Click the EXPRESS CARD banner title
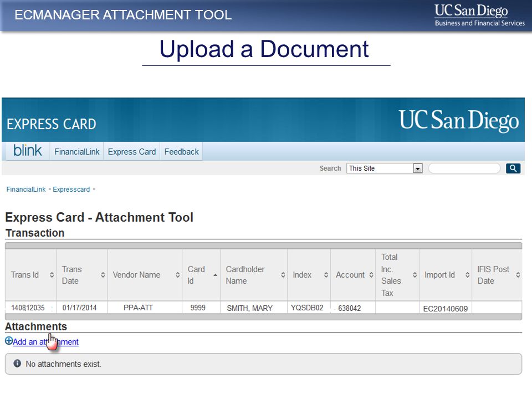Image resolution: width=532 pixels, height=399 pixels. (x=52, y=124)
